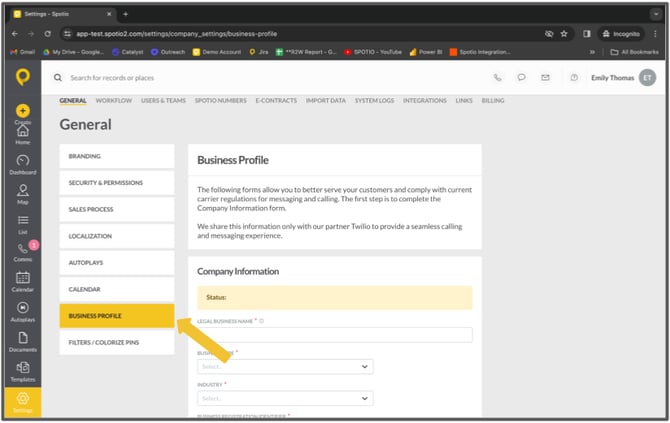Open Branding settings section
The width and height of the screenshot is (670, 423).
pos(117,156)
